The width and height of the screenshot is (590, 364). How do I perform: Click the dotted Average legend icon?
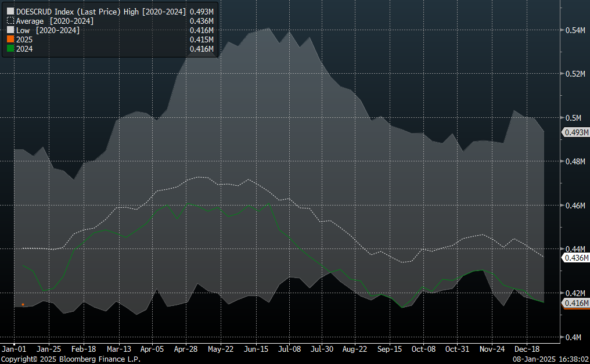(10, 21)
